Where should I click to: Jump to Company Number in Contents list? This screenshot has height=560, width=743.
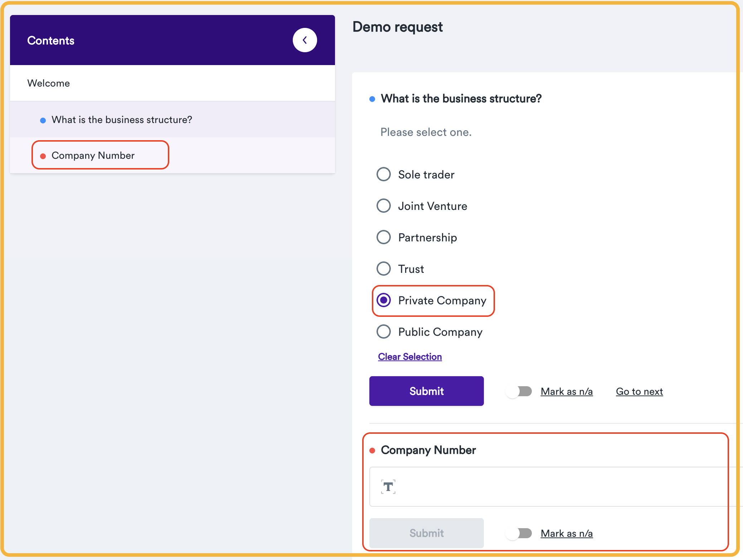[93, 156]
